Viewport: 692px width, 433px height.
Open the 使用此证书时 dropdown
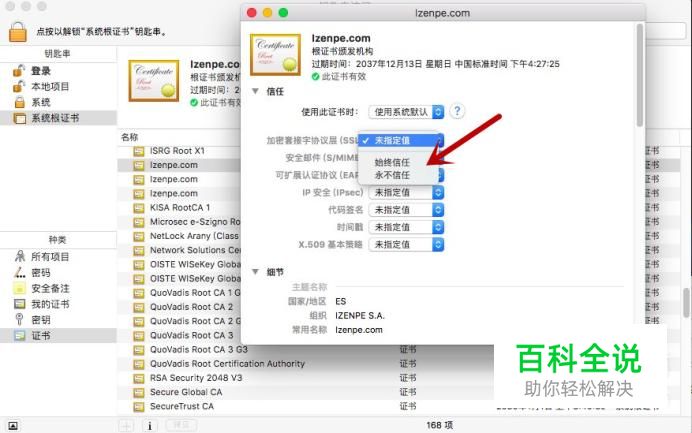pos(406,112)
